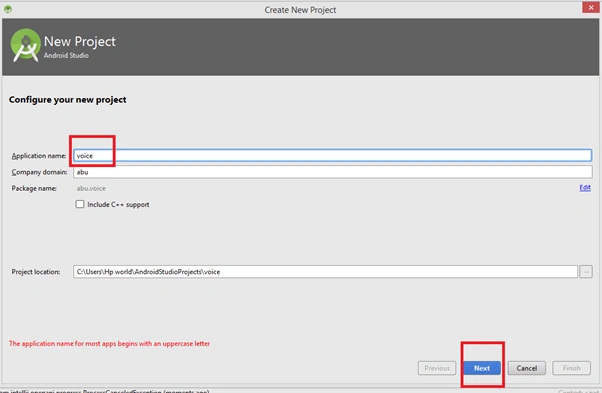Click the Edit link for package name
Viewport: 602px width, 393px height.
click(585, 188)
